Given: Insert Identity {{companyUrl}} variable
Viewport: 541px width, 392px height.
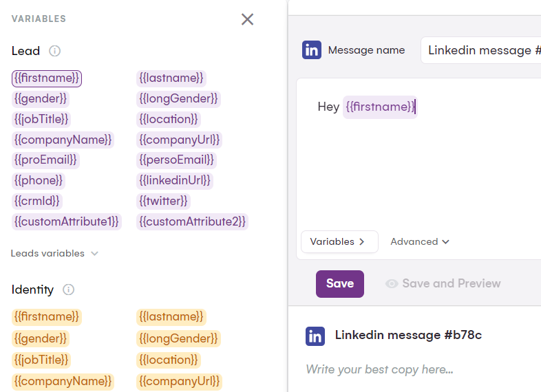Looking at the screenshot, I should (x=180, y=380).
